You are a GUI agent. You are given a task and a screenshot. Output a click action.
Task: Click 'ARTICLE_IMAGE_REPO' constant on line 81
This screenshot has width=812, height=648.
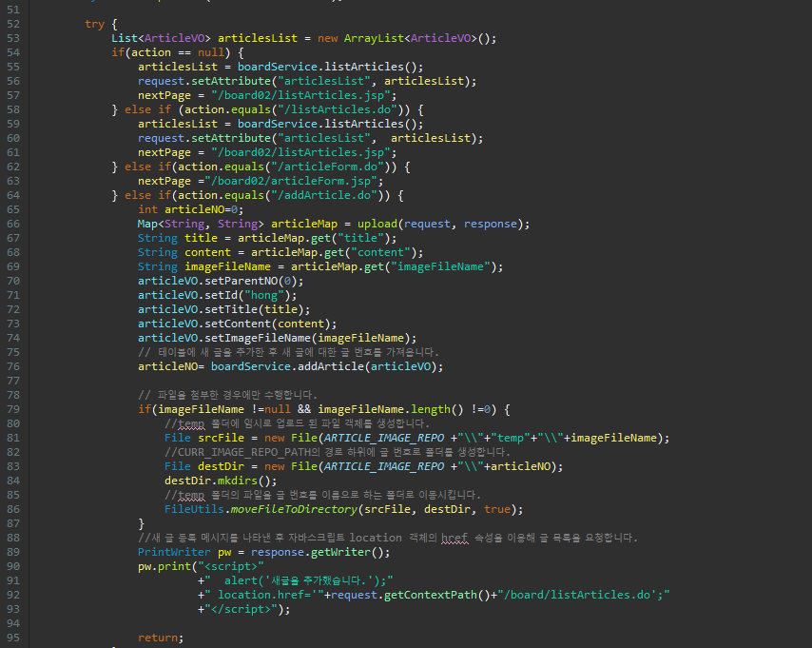click(x=384, y=438)
